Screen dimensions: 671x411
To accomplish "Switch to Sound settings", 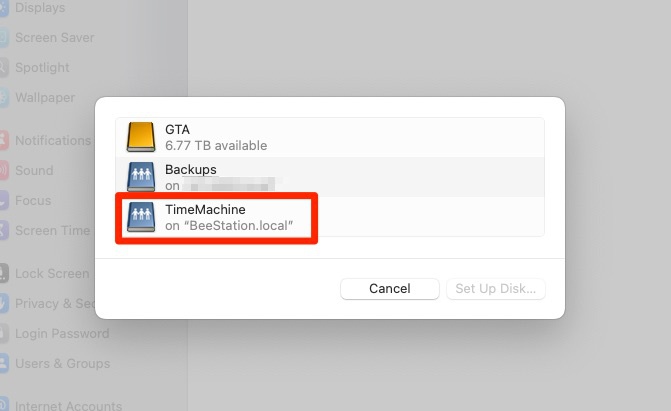I will [34, 171].
